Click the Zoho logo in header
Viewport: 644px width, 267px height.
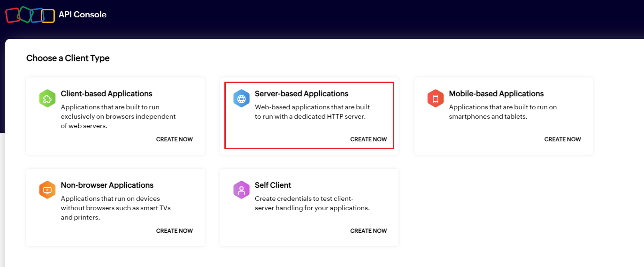point(30,15)
